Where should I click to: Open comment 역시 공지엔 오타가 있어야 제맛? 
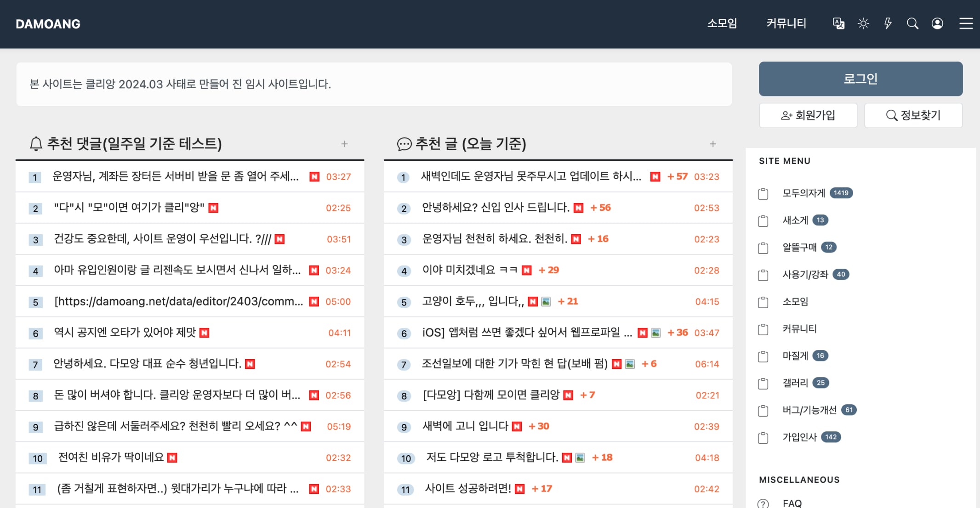coord(125,333)
